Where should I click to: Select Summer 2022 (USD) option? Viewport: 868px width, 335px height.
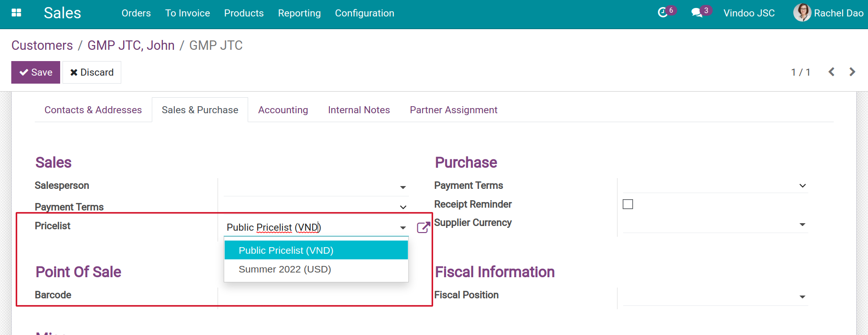coord(316,269)
